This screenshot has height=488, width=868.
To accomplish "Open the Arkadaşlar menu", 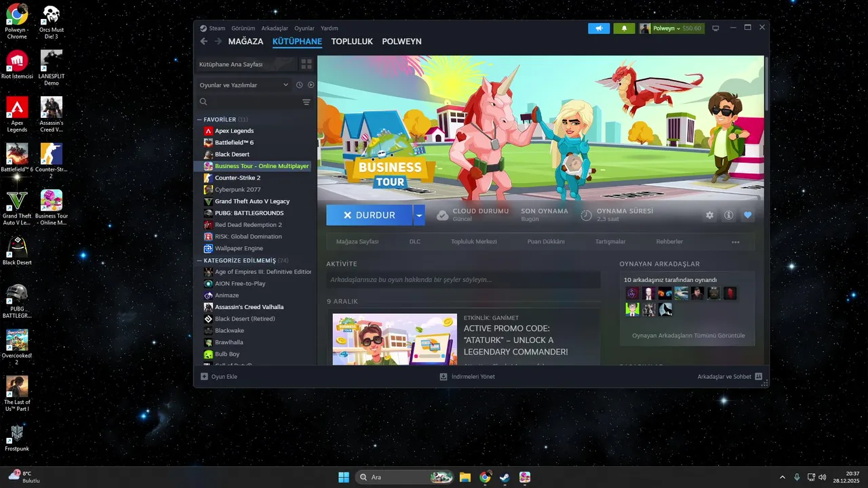I will pyautogui.click(x=275, y=28).
